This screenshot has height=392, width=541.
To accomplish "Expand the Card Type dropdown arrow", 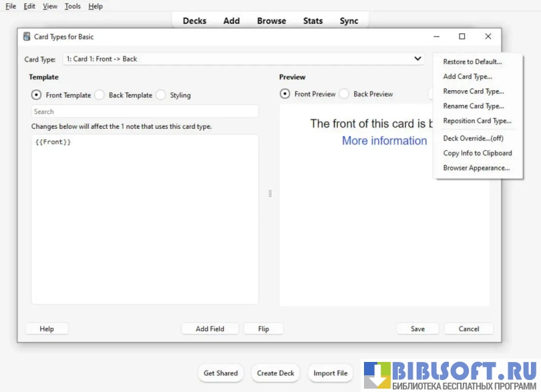I will click(417, 59).
